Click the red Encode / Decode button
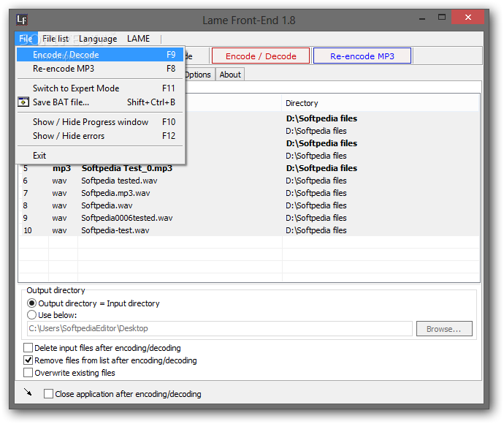This screenshot has width=504, height=424. click(x=261, y=56)
